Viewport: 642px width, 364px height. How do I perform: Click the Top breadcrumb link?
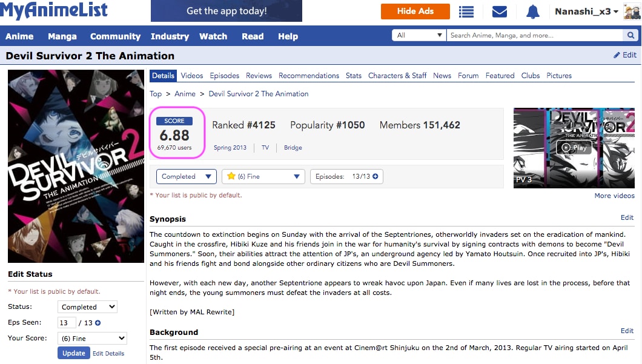tap(156, 94)
